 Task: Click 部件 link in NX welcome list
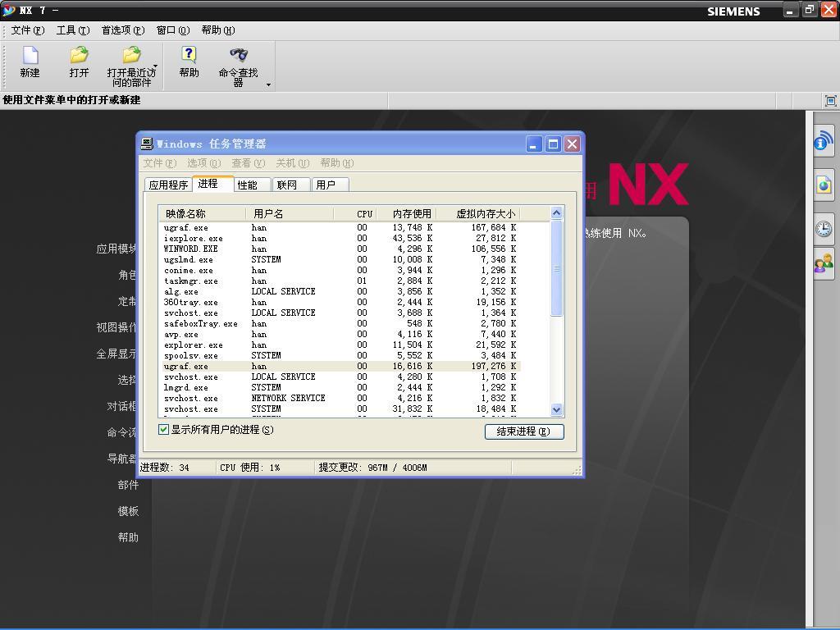click(x=128, y=485)
